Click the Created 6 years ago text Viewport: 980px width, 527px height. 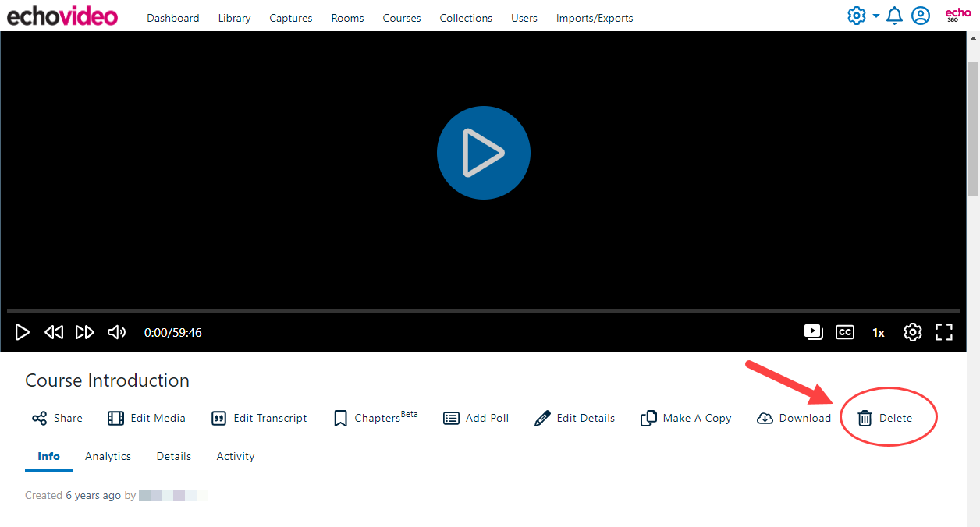[x=73, y=496]
